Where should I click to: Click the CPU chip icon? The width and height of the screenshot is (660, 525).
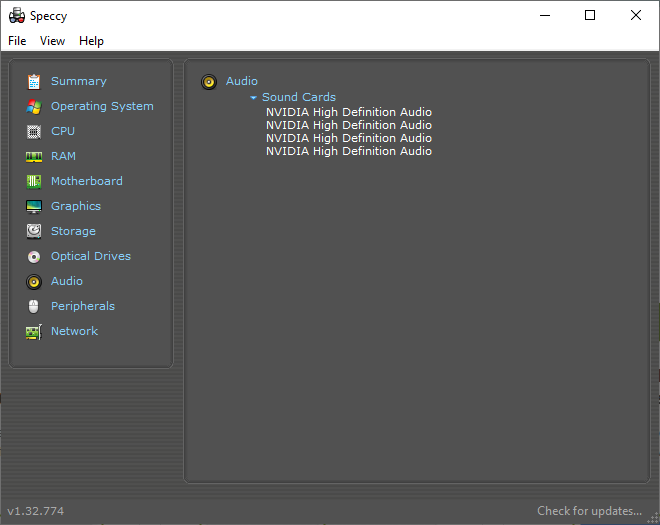coord(34,132)
